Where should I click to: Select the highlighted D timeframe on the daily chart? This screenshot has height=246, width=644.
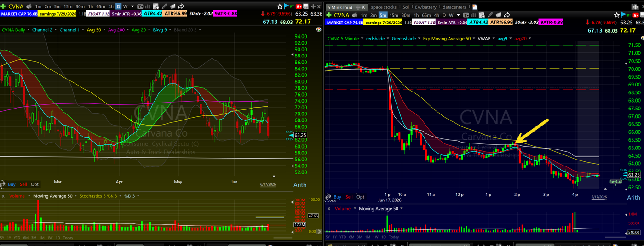click(118, 6)
